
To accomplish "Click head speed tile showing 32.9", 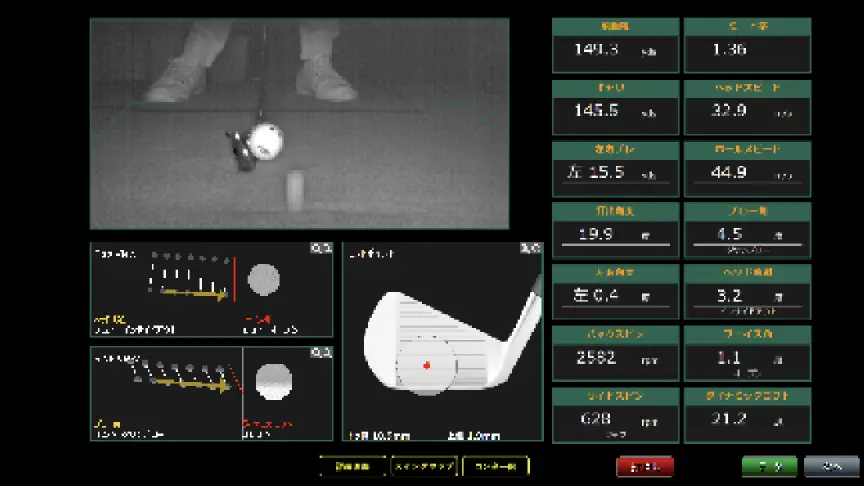I will (x=747, y=107).
